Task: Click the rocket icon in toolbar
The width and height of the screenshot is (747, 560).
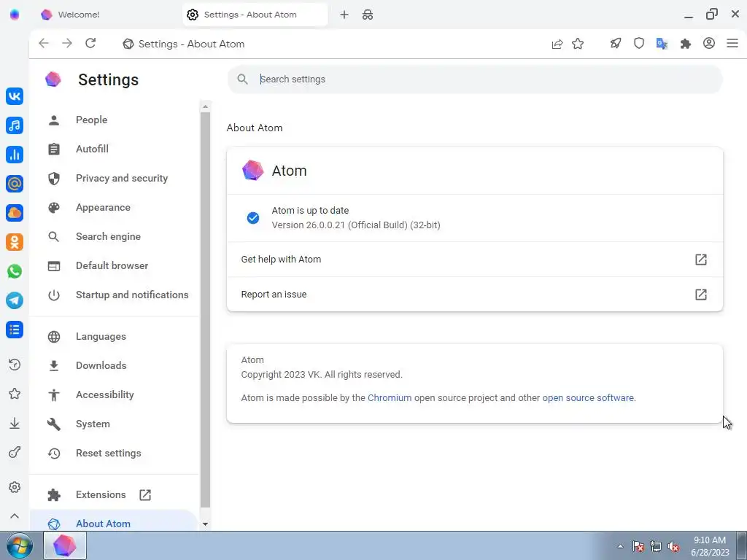Action: click(616, 44)
